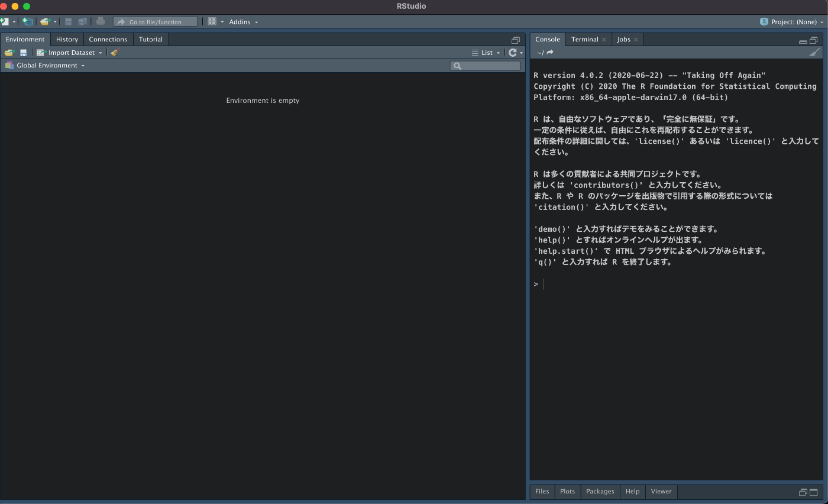
Task: Click the console line starting with 'help.start()'
Action: pyautogui.click(x=649, y=251)
